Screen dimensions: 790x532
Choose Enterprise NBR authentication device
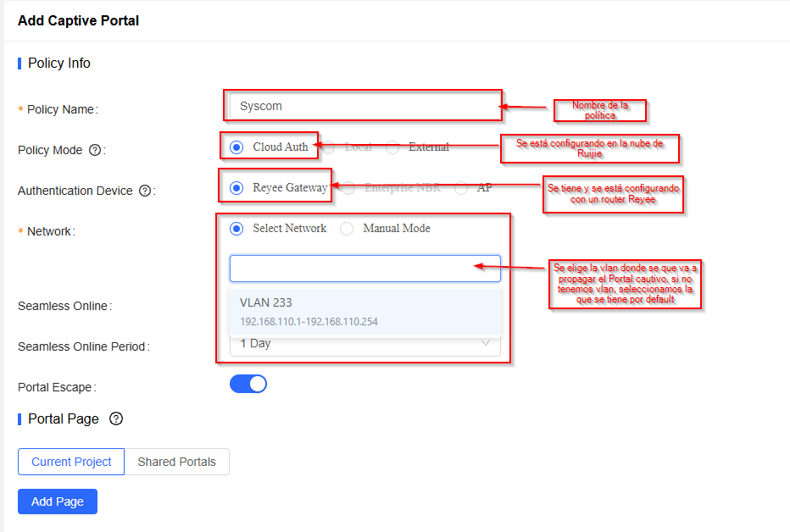pyautogui.click(x=348, y=187)
